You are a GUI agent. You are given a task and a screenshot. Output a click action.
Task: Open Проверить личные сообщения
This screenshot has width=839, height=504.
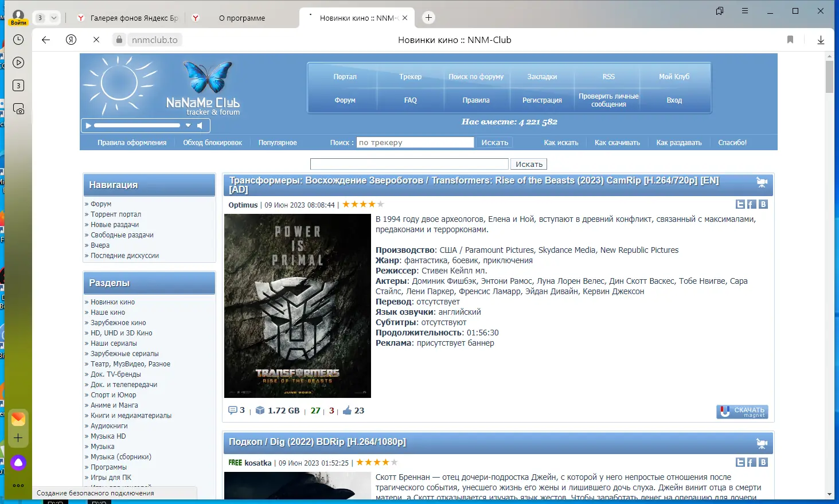click(608, 100)
